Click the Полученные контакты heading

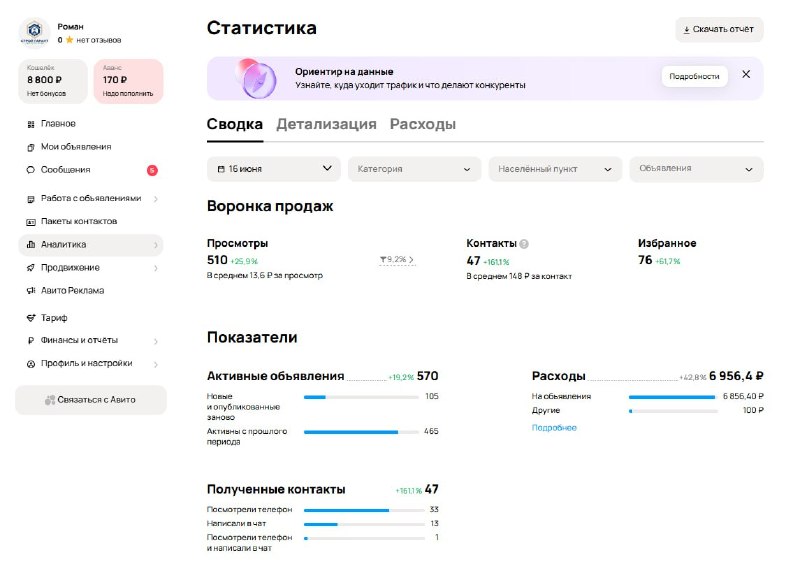click(x=276, y=489)
